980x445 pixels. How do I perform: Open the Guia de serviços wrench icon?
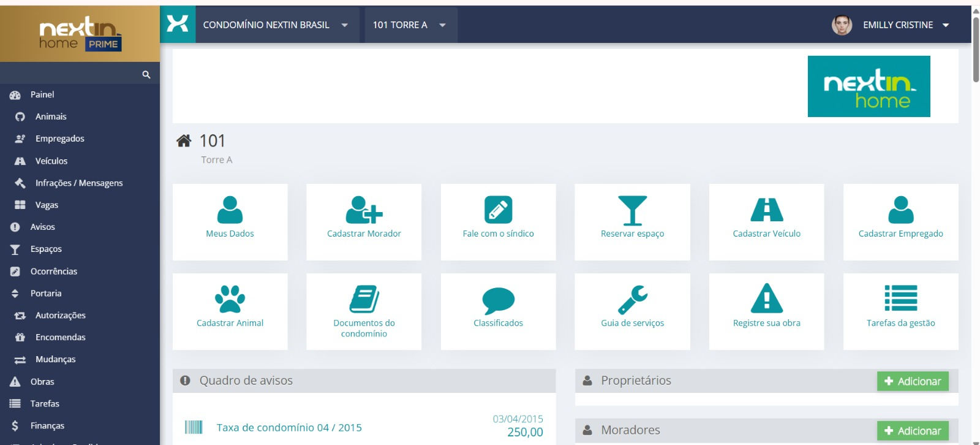point(632,299)
